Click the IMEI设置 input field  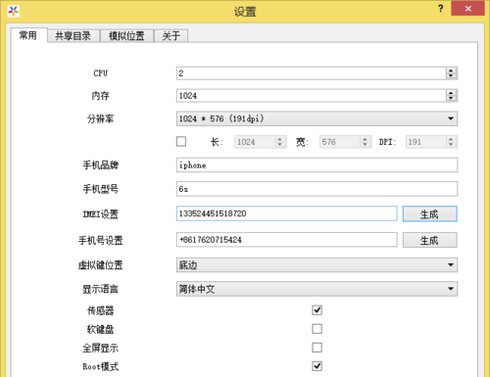pos(287,214)
